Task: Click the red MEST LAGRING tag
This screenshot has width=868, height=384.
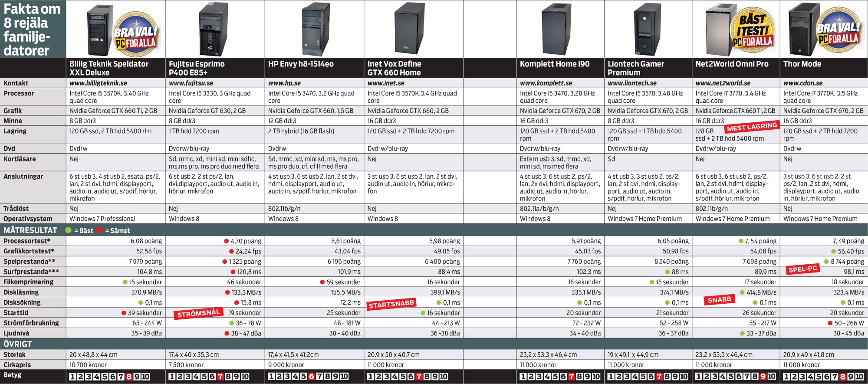Action: click(752, 127)
